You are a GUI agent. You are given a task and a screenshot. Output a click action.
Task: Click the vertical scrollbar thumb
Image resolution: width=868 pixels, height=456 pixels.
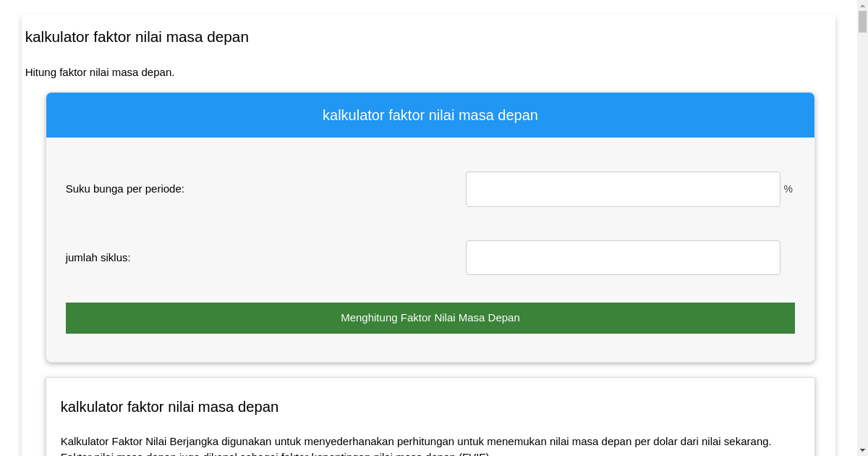pyautogui.click(x=862, y=22)
